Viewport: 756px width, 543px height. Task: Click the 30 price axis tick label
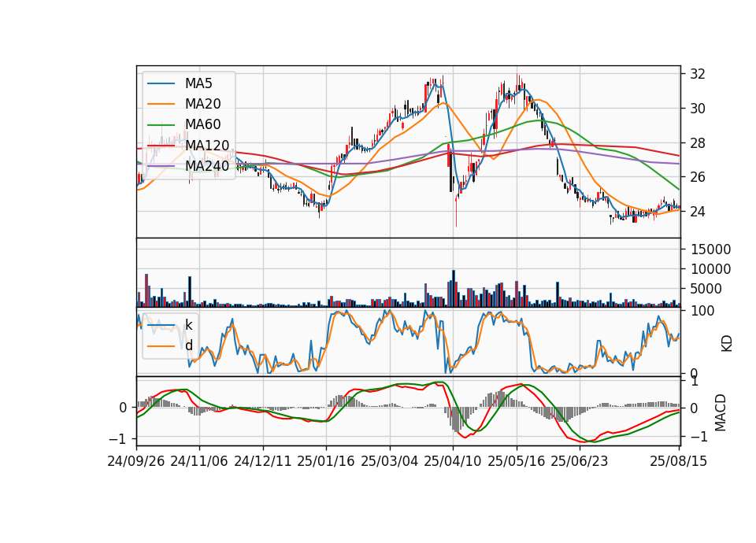point(698,109)
